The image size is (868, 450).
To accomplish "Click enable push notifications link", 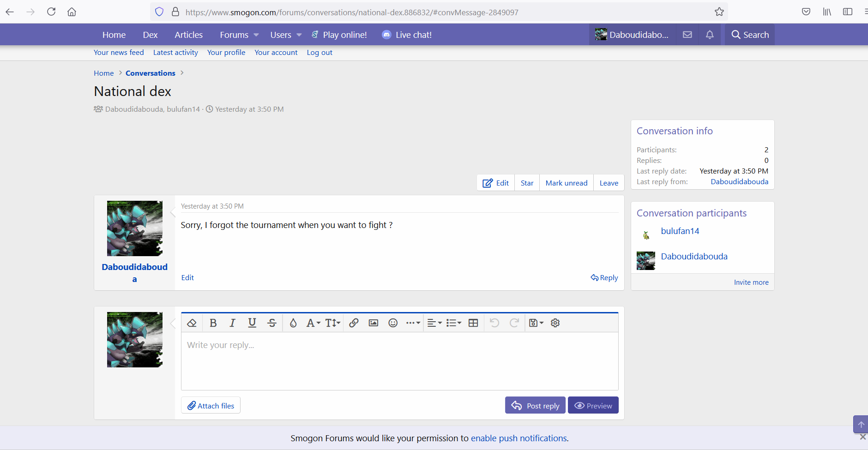I will [x=518, y=438].
